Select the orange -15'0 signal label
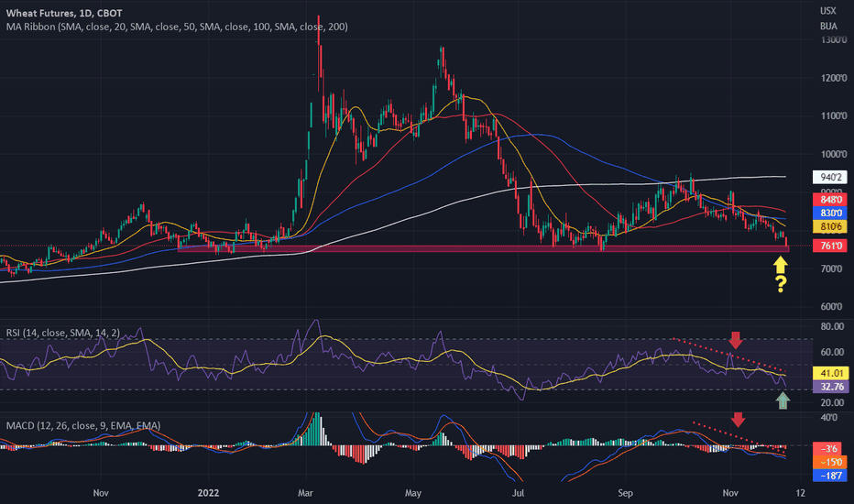The image size is (854, 504). [830, 462]
